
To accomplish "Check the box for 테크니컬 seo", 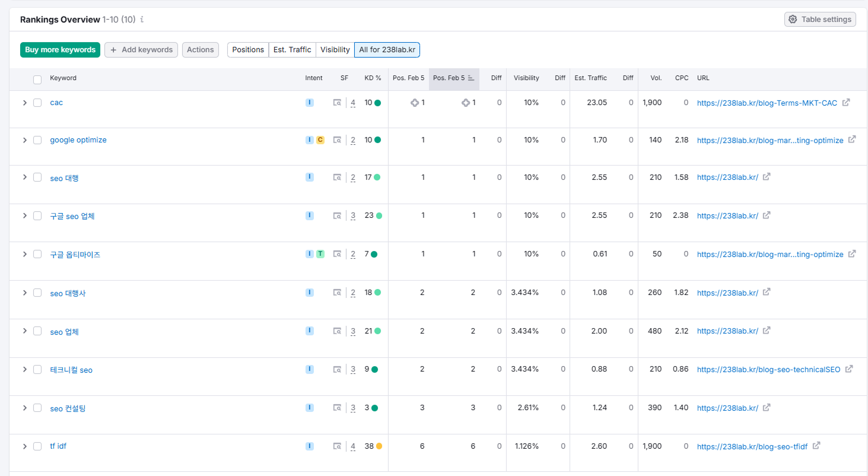I will click(x=37, y=370).
